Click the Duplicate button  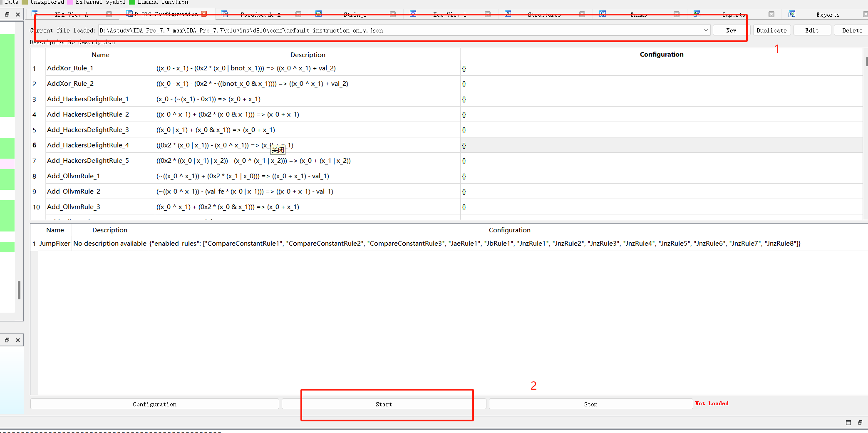pyautogui.click(x=771, y=30)
